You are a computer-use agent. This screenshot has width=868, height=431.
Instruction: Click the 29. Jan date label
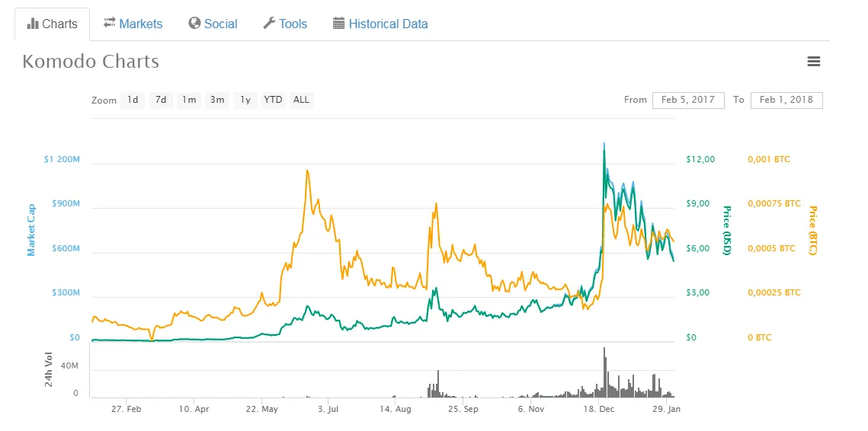coord(666,410)
